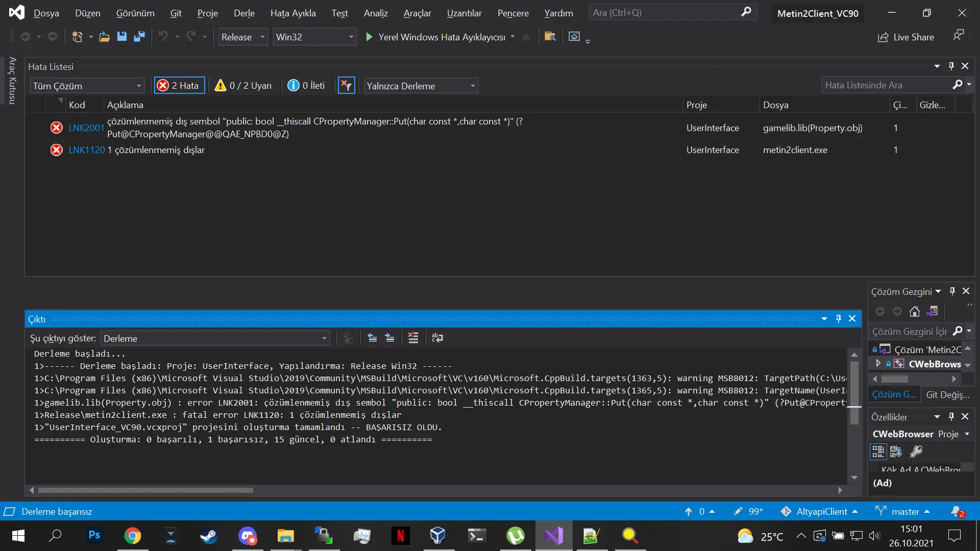Viewport: 980px width, 551px height.
Task: Open Steam from the Windows taskbar
Action: 209,536
